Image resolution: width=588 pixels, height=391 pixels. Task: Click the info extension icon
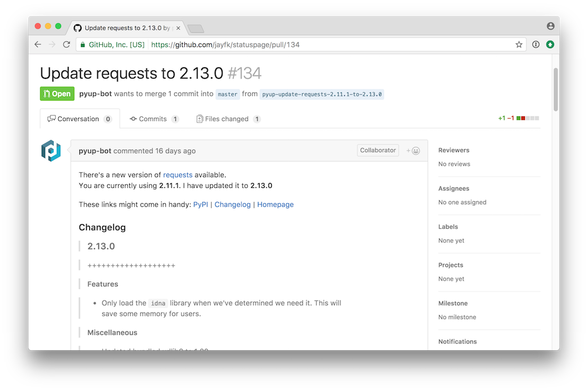coord(536,44)
